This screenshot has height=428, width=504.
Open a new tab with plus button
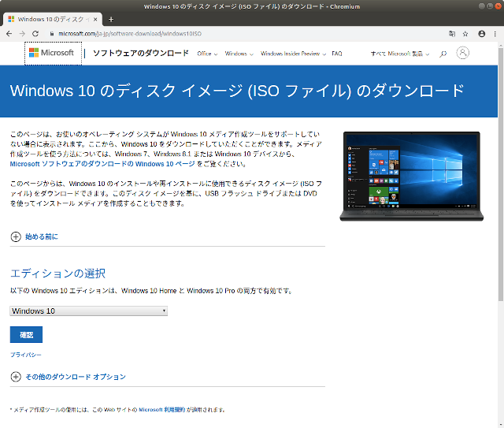[111, 19]
